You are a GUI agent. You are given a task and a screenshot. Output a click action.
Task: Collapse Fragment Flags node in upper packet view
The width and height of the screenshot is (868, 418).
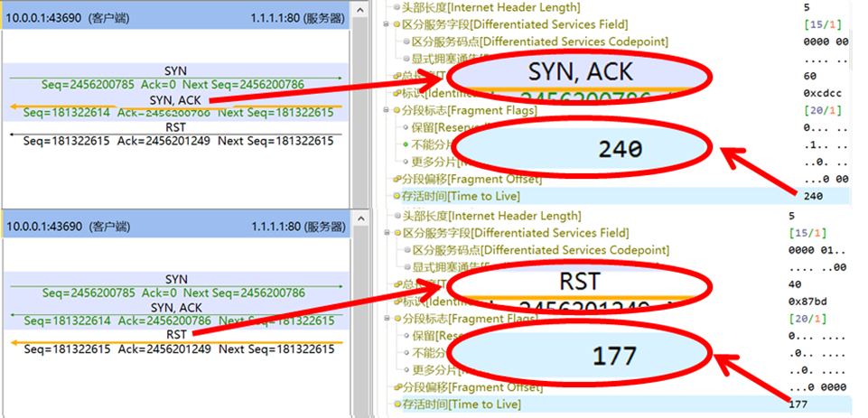click(x=386, y=111)
